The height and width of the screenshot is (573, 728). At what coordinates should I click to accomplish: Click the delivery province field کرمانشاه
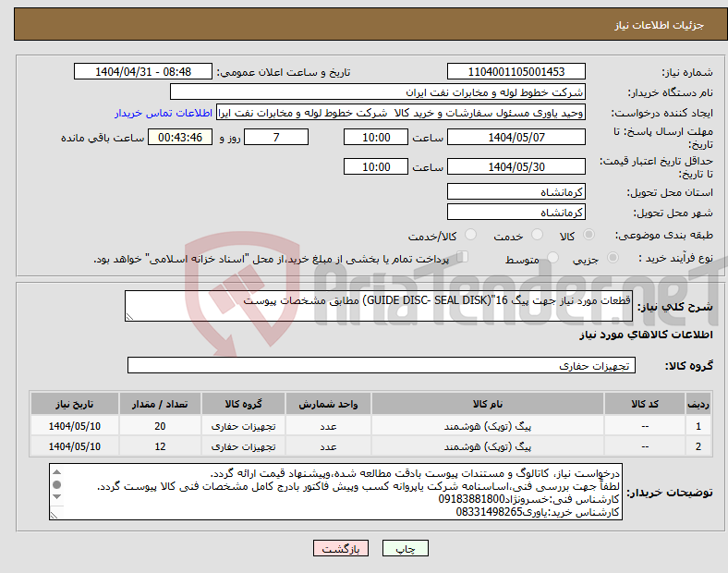[x=516, y=192]
